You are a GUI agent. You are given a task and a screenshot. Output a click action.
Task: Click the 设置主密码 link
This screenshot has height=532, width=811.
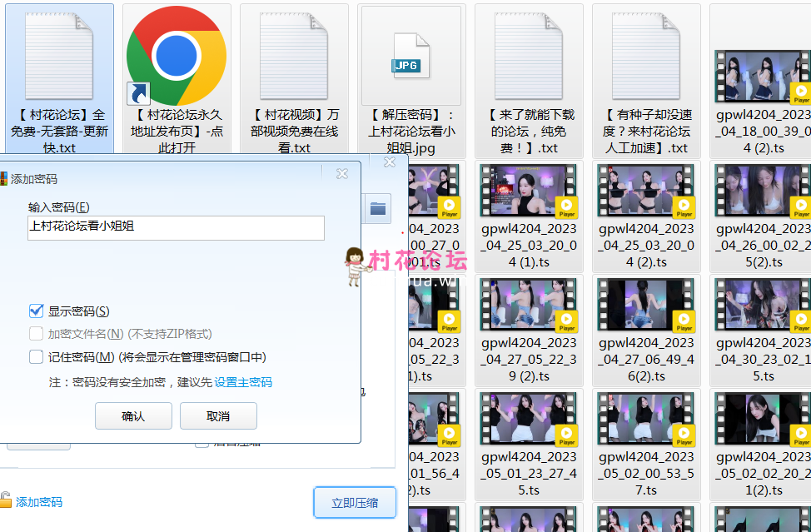pos(243,382)
